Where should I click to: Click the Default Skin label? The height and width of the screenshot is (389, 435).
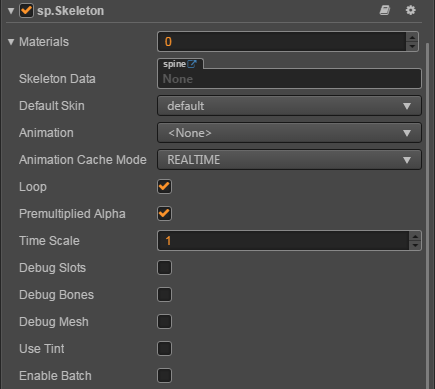pyautogui.click(x=52, y=106)
